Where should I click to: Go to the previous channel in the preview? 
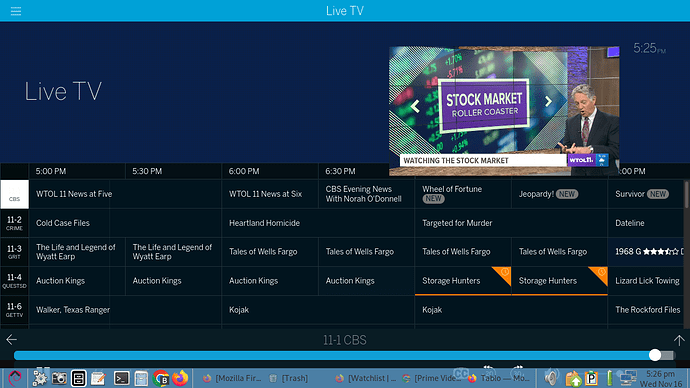[415, 106]
